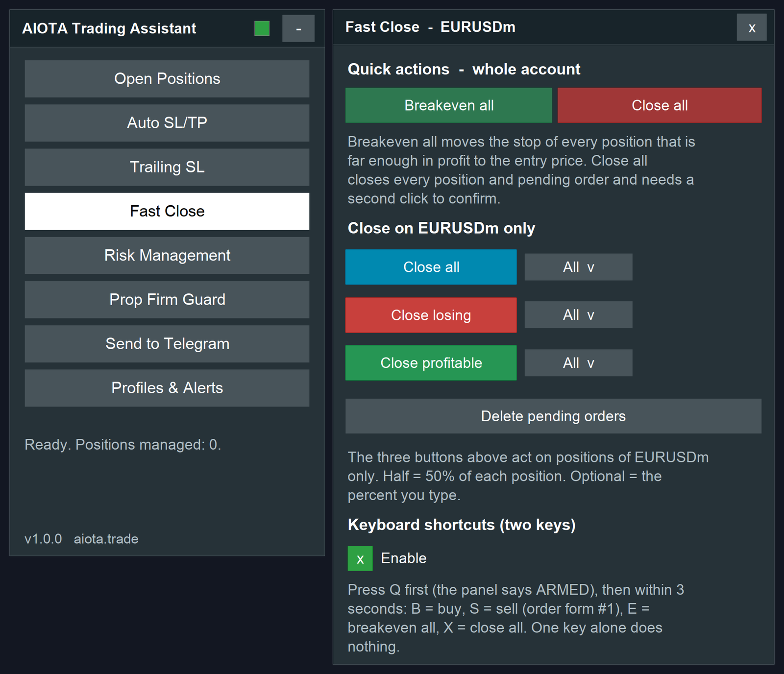Screen dimensions: 784x674
Task: Expand the All dropdown beside Close losing
Action: 578,315
